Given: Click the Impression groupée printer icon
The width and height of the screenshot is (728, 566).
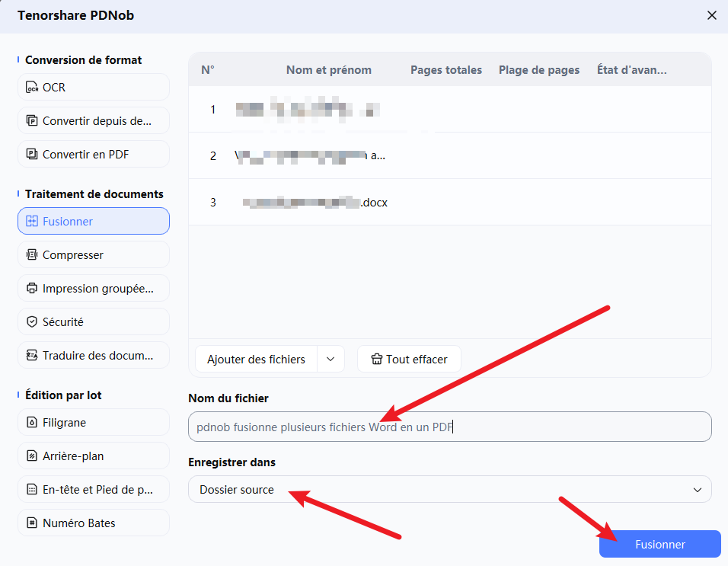Looking at the screenshot, I should point(32,288).
